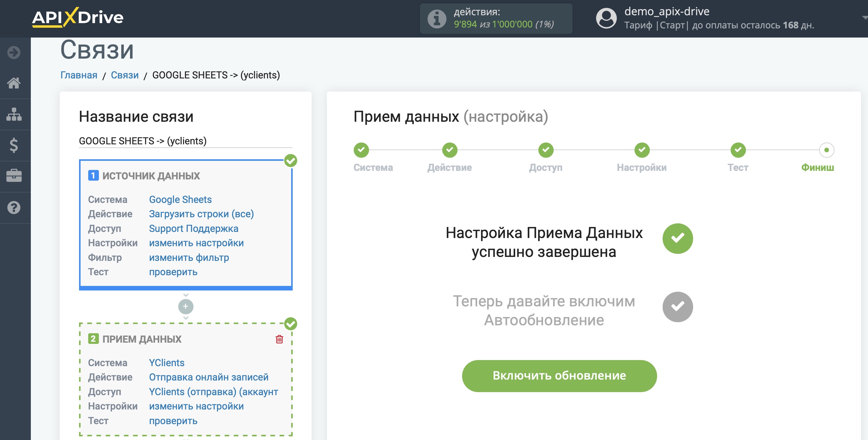Click the info icon beside the actions counter
The width and height of the screenshot is (868, 440).
[437, 19]
